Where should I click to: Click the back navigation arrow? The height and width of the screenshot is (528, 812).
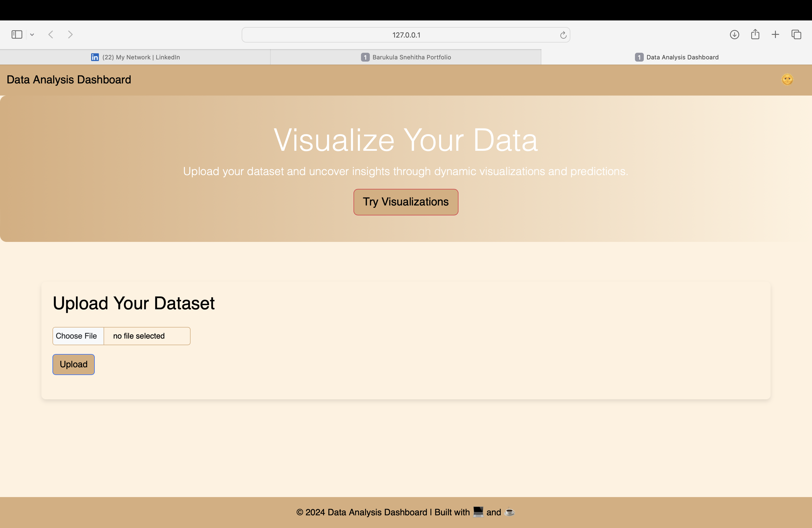pyautogui.click(x=51, y=35)
